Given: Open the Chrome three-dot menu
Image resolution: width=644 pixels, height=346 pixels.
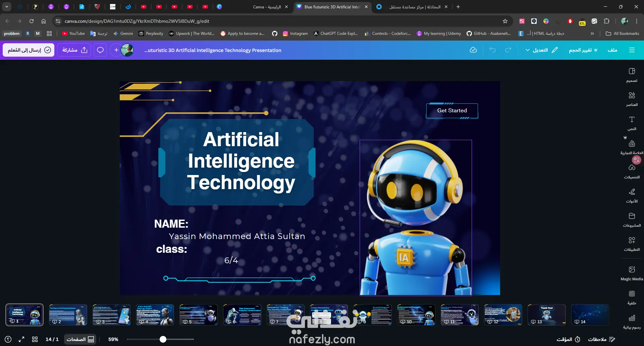Looking at the screenshot, I should tap(637, 21).
